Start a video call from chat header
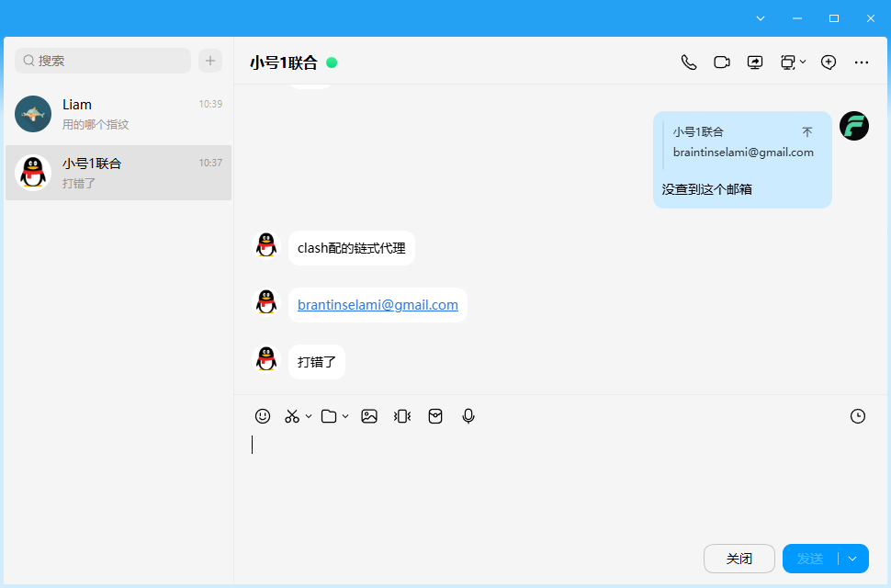 722,62
